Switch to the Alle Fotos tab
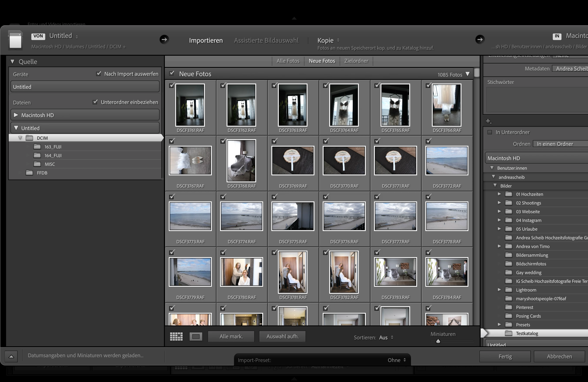 (x=288, y=61)
